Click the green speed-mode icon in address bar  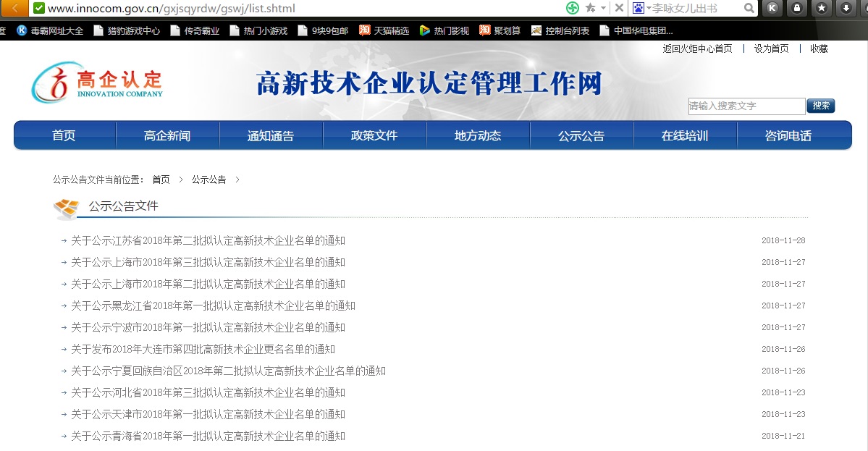pos(573,8)
